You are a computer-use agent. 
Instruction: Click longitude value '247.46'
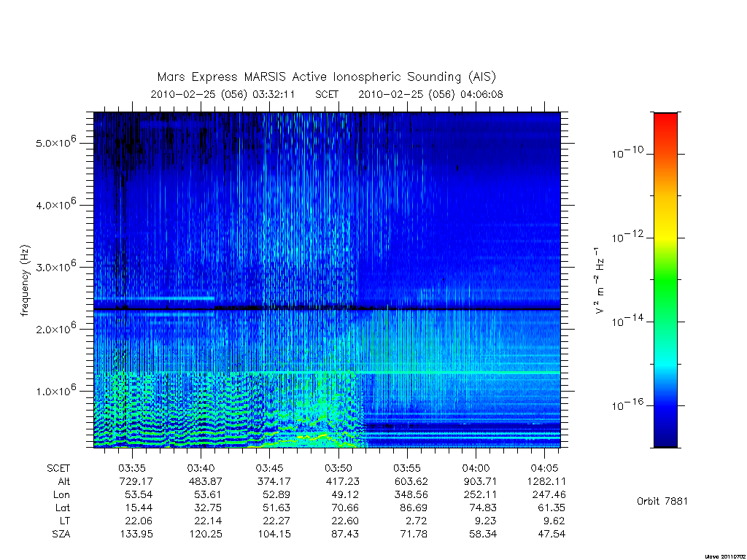[x=549, y=495]
